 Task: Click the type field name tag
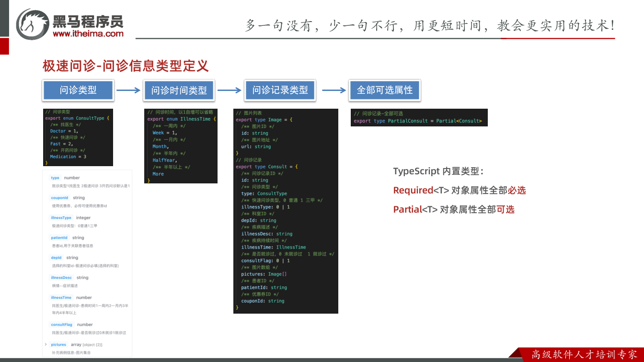(55, 178)
